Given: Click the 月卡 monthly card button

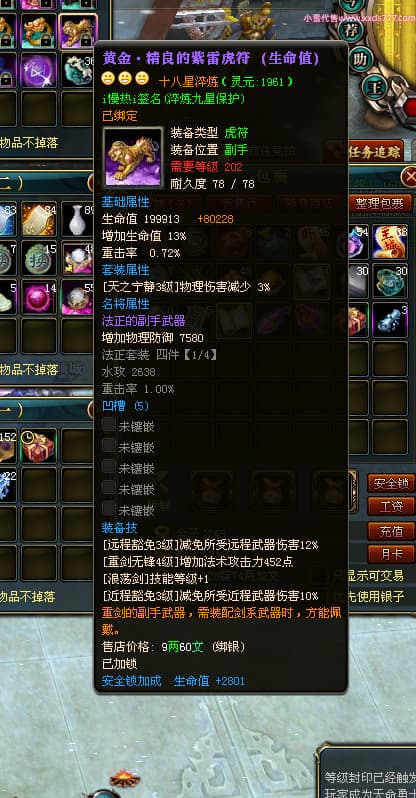Looking at the screenshot, I should point(391,554).
